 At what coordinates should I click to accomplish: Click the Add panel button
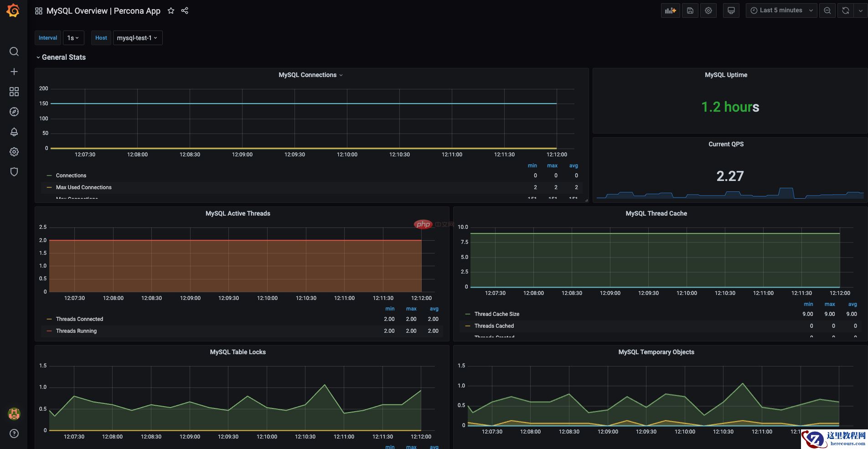click(x=670, y=10)
